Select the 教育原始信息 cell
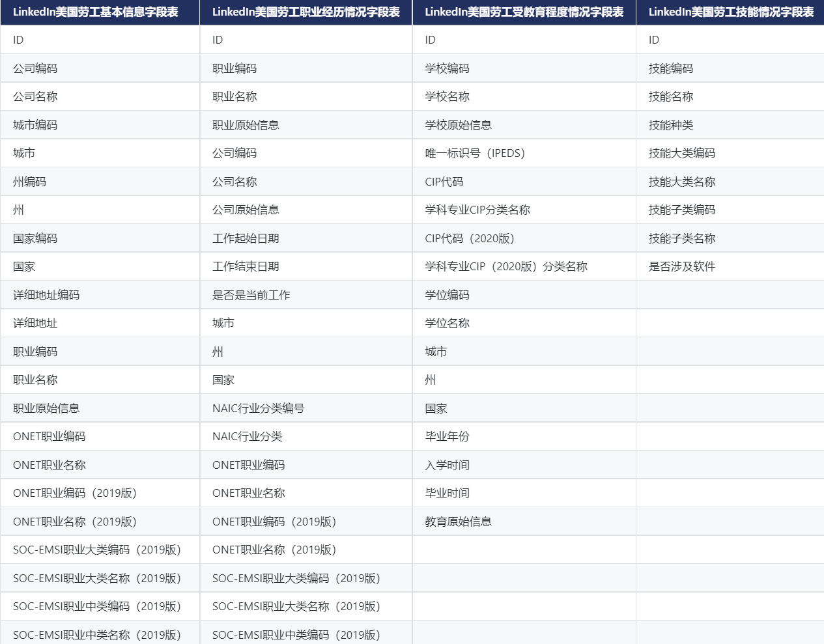This screenshot has height=644, width=824. tap(524, 522)
